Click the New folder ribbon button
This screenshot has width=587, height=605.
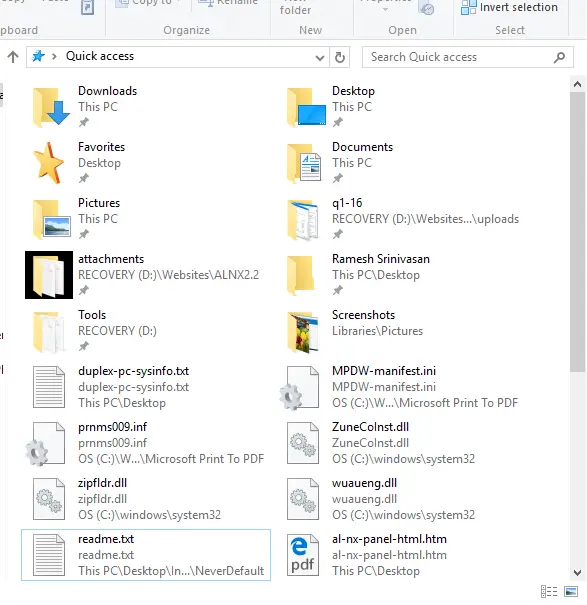pyautogui.click(x=295, y=7)
